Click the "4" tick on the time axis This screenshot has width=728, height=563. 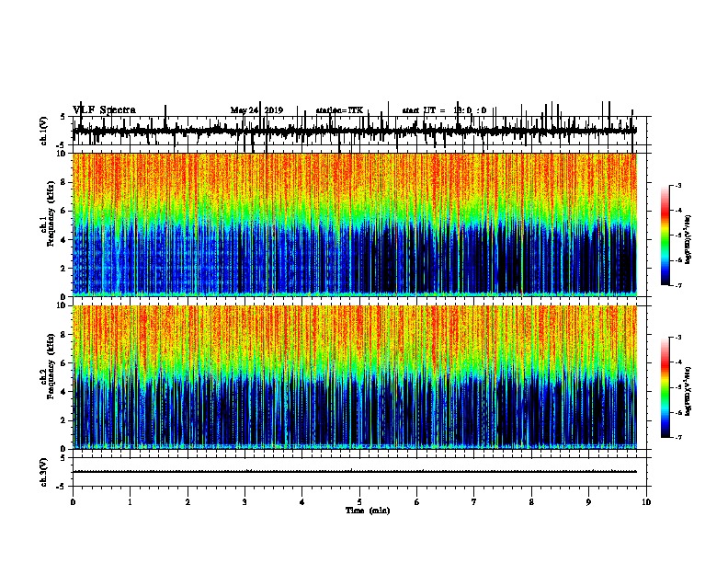(302, 502)
